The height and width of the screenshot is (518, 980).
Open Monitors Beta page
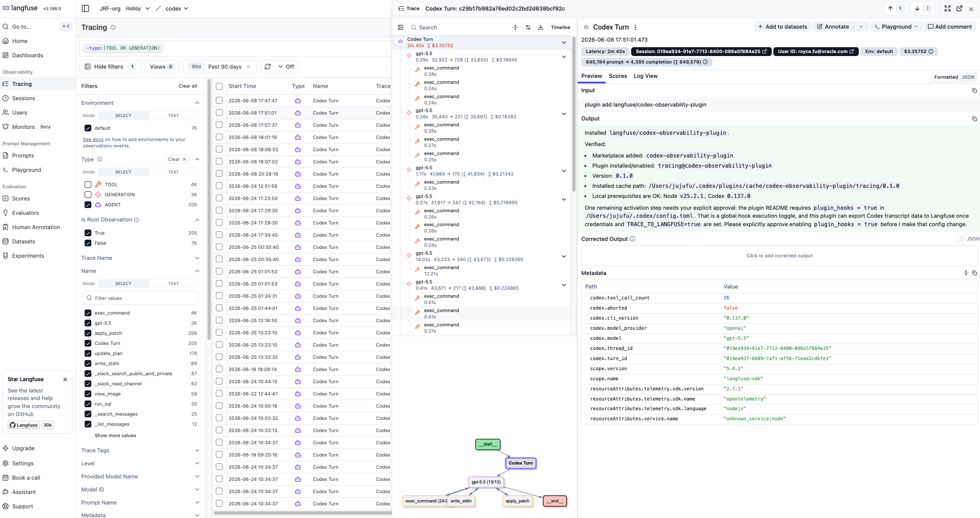coord(27,127)
